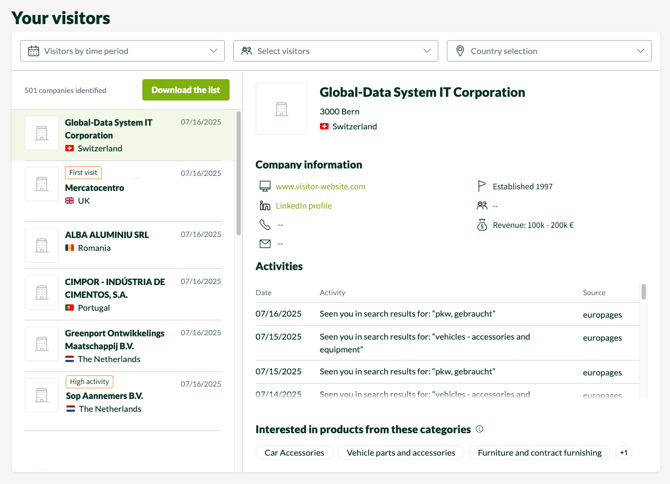Click the building logo of Sop Aannemers B.V.
The image size is (670, 484).
[x=41, y=395]
